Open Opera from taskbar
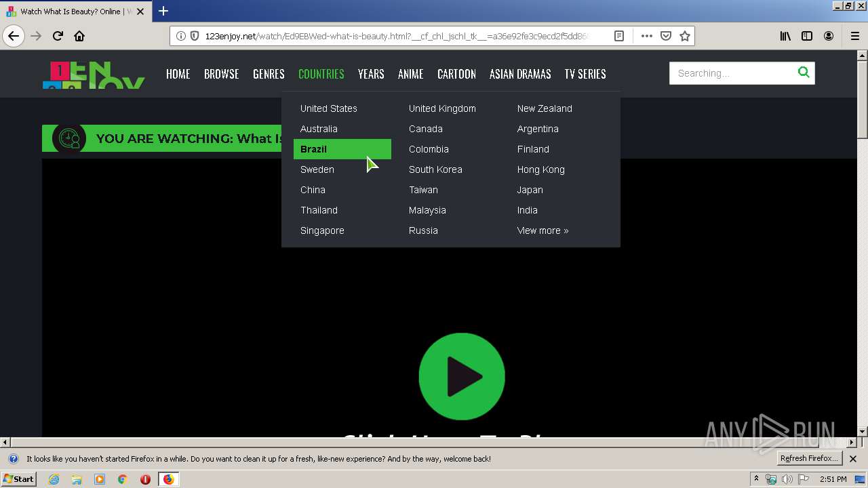The width and height of the screenshot is (868, 488). (145, 479)
